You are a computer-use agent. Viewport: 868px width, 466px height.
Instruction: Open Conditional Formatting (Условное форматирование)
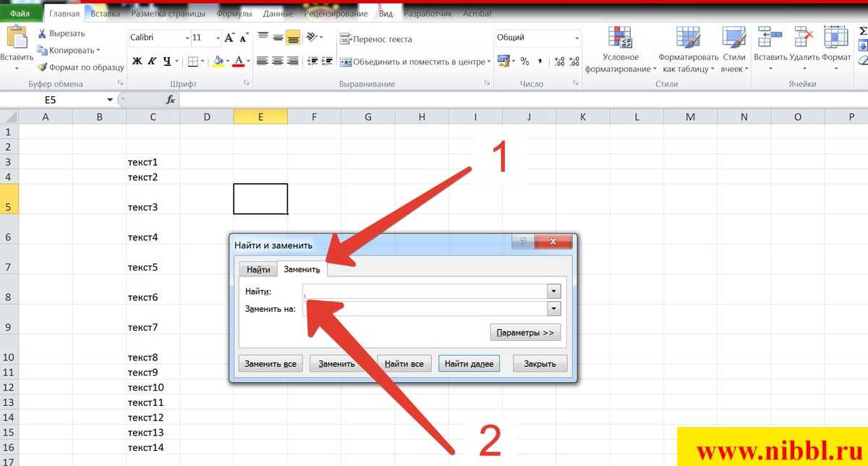point(621,49)
